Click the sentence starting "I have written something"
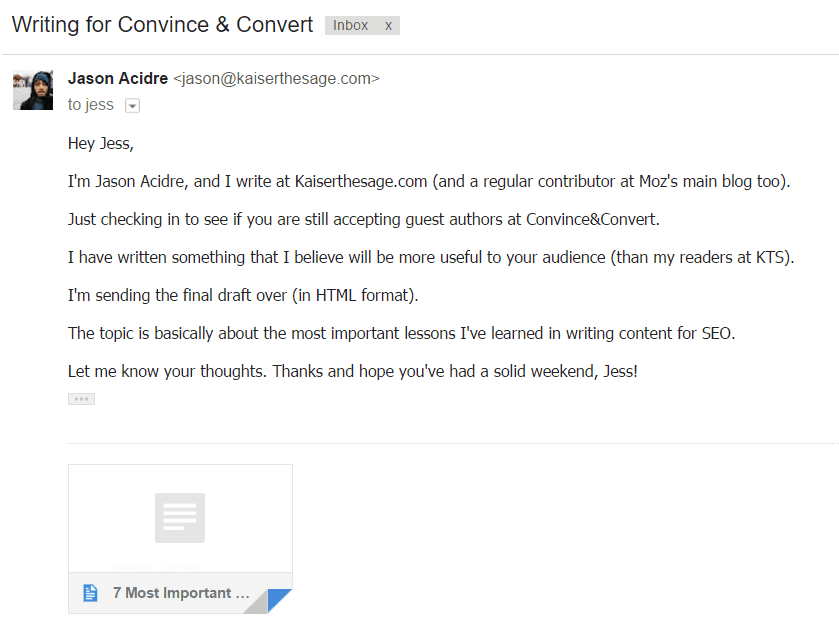Image resolution: width=839 pixels, height=627 pixels. tap(430, 257)
